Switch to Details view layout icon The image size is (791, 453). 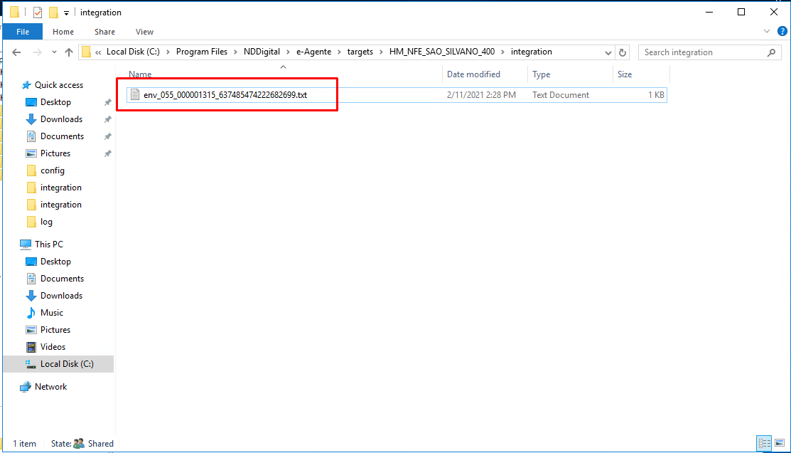point(764,443)
